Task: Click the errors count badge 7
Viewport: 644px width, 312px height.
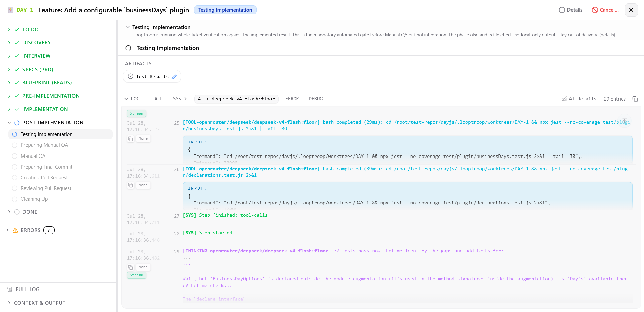Action: coord(49,230)
